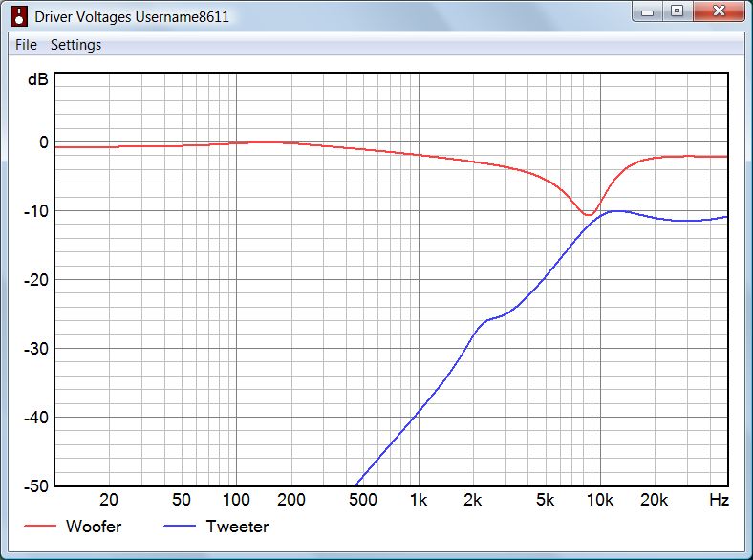Click the woofer curve dip near 9 kHz
Image resolution: width=753 pixels, height=560 pixels.
pyautogui.click(x=589, y=214)
